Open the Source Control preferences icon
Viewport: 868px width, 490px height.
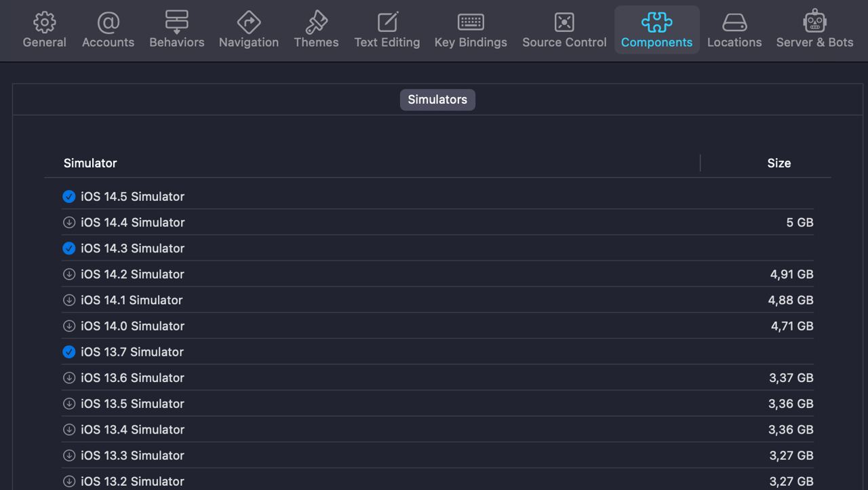564,22
